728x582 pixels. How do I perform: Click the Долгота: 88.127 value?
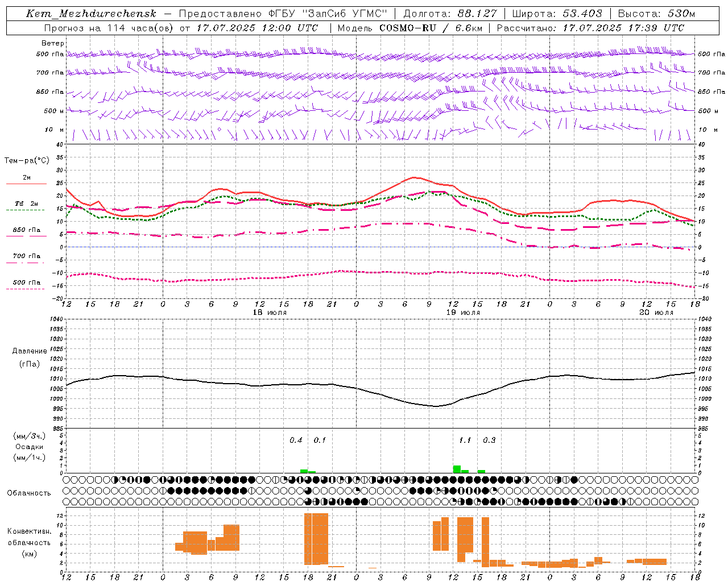point(450,14)
